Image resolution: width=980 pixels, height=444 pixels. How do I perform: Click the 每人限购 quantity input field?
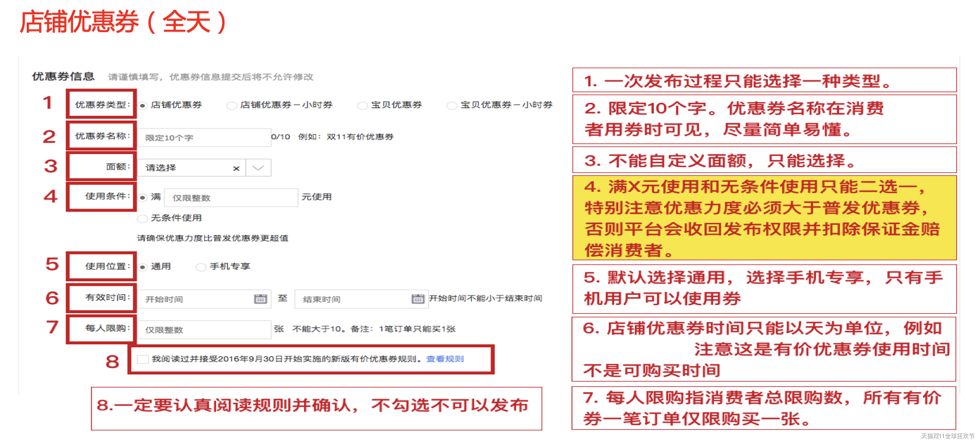point(204,329)
